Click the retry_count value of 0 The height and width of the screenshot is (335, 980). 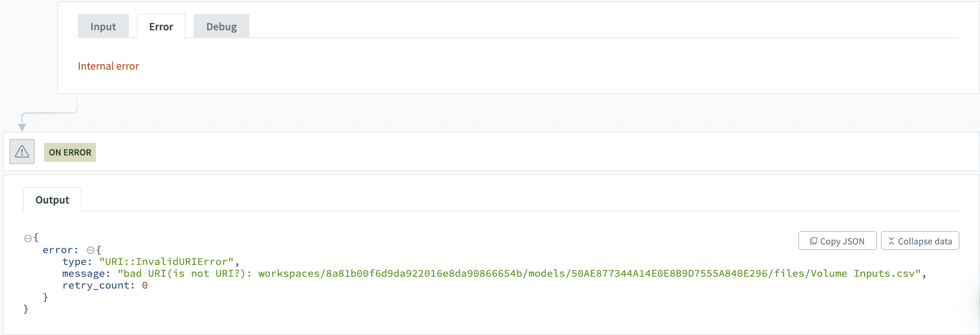[x=145, y=285]
